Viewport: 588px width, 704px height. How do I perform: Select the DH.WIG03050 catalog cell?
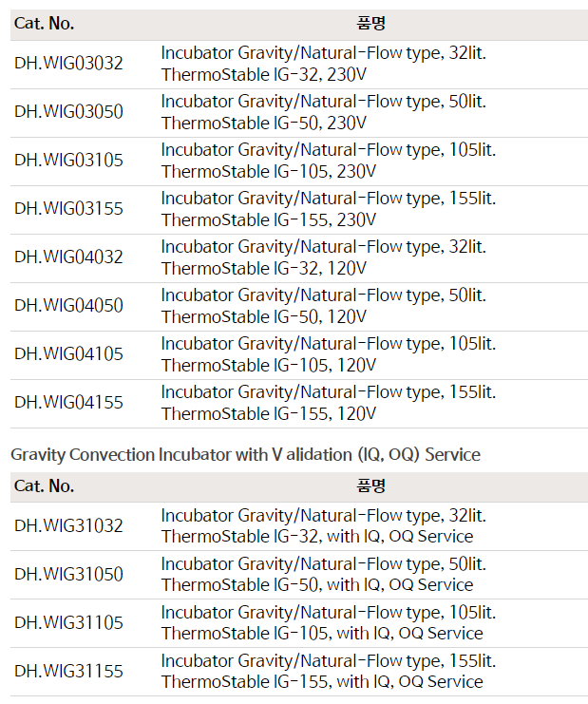pyautogui.click(x=68, y=112)
